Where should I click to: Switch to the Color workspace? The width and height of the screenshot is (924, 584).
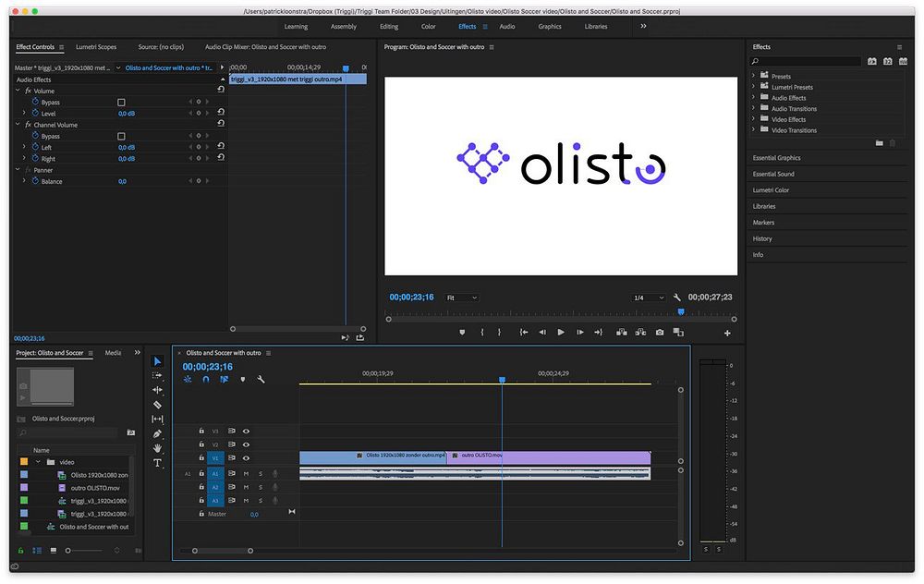pos(429,27)
